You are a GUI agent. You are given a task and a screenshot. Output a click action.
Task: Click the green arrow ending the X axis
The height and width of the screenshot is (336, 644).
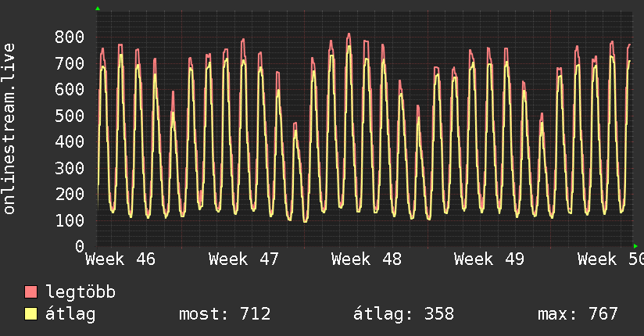[636, 246]
